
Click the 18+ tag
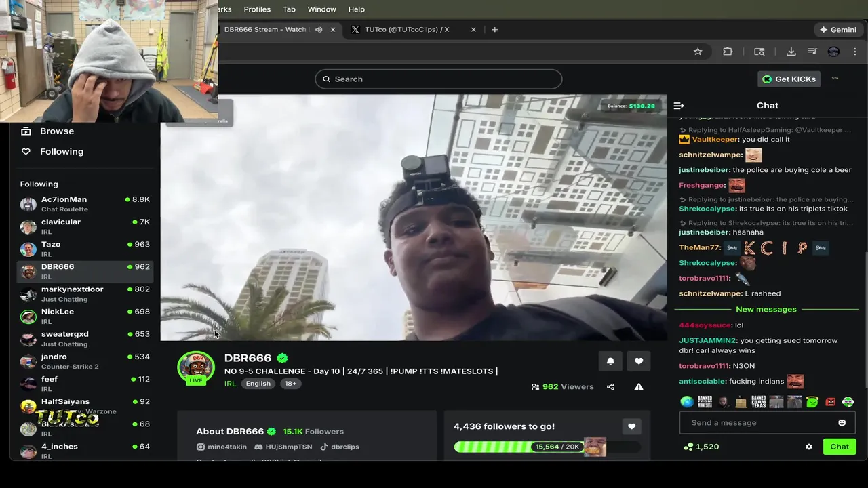290,384
